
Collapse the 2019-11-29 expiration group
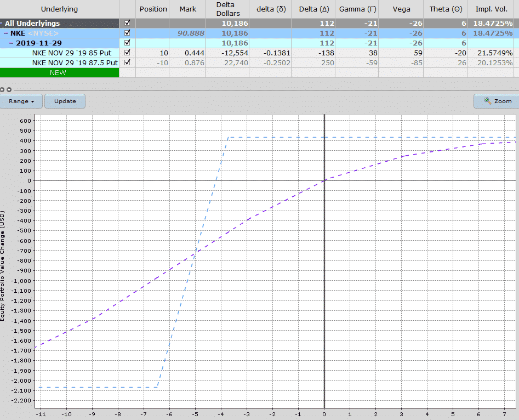tap(12, 43)
